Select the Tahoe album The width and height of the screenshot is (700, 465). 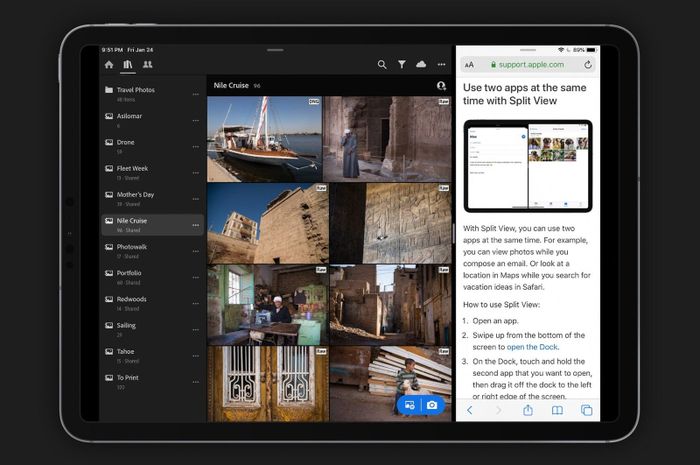point(152,356)
